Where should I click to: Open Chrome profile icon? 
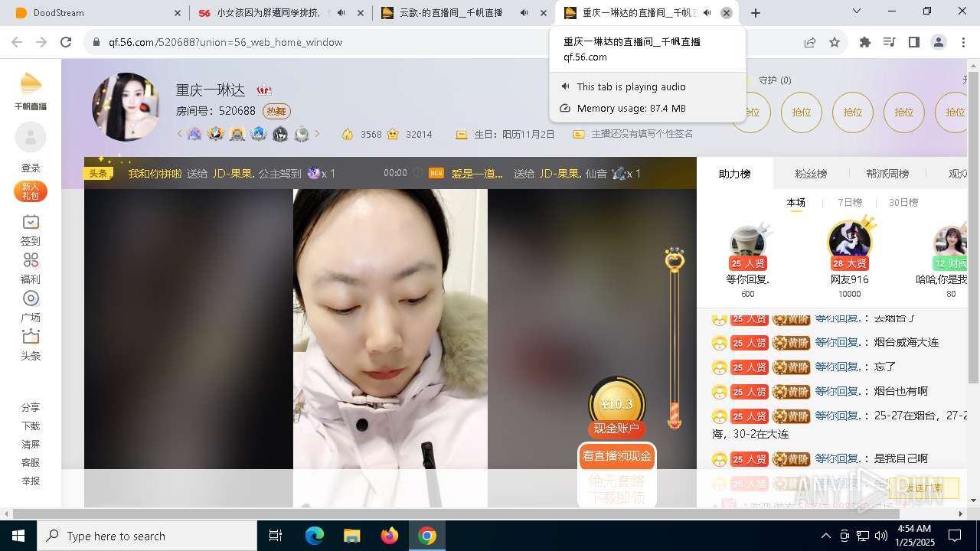click(x=939, y=42)
